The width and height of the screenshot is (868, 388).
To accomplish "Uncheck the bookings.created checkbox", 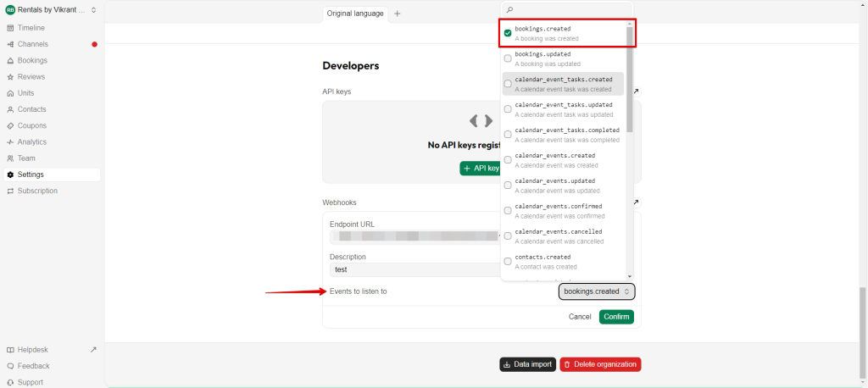I will click(x=508, y=34).
